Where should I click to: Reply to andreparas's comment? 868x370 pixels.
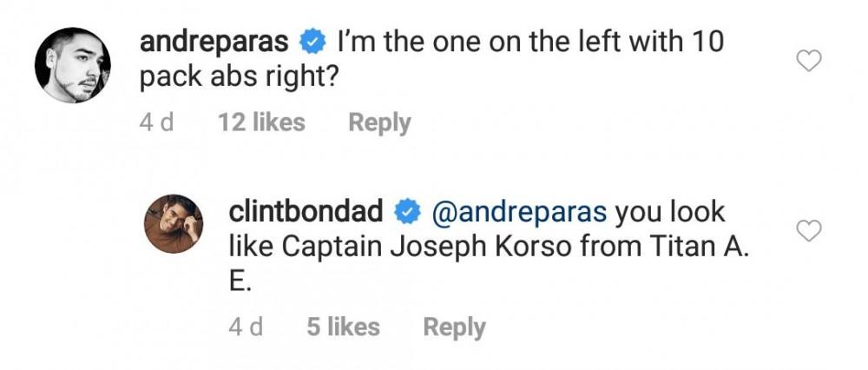tap(379, 123)
